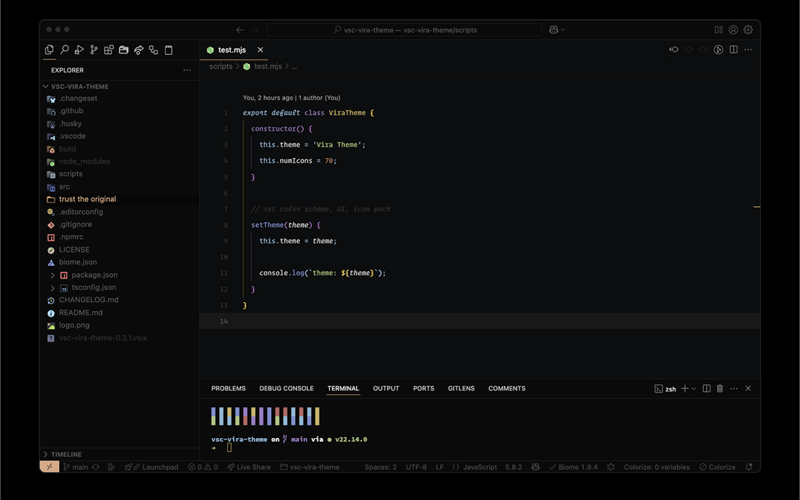Open the Run and Debug view
Screen dimensions: 800x500
tap(79, 50)
